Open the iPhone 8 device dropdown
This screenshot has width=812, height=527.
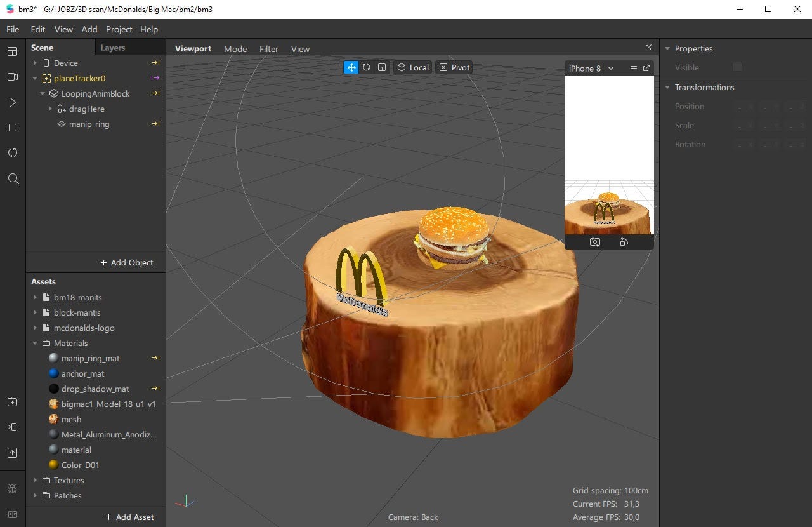[x=591, y=69]
